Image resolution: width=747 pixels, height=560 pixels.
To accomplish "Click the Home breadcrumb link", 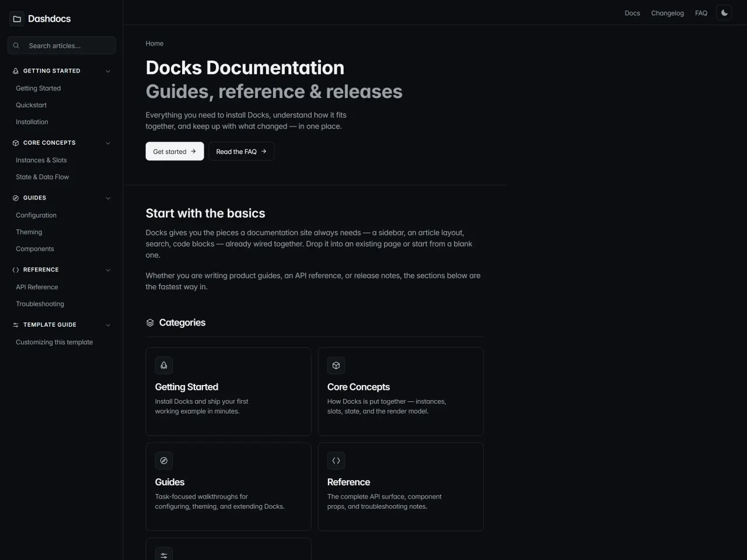I will [155, 44].
